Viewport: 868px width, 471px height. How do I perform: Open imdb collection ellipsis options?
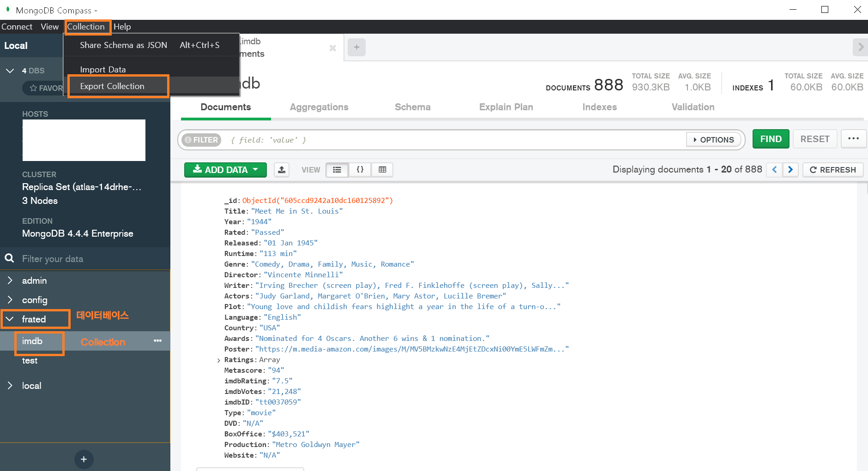click(x=157, y=341)
